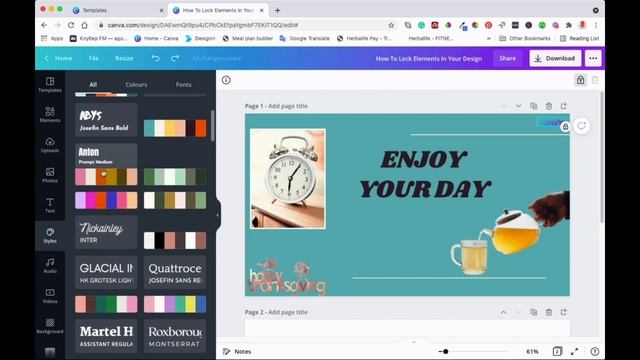640x360 pixels.
Task: Click the 61% zoom level
Action: [532, 351]
